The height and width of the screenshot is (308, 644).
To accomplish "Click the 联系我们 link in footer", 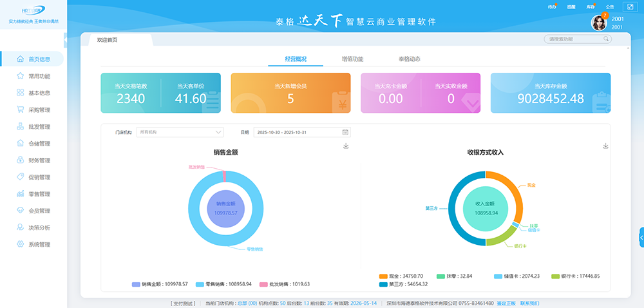I will click(x=529, y=303).
